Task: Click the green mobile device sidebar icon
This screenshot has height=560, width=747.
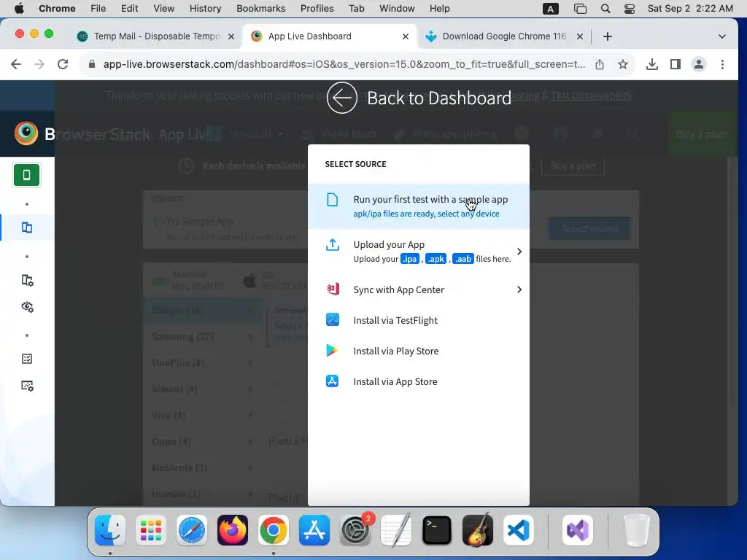Action: coord(27,175)
